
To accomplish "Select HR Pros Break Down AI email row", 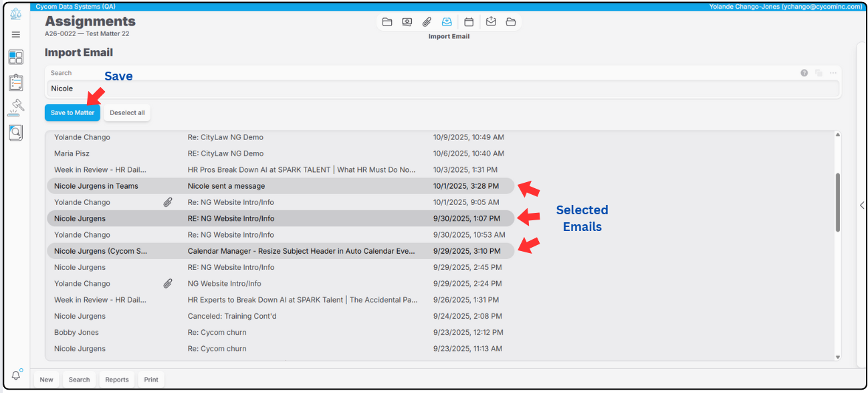I will click(281, 169).
